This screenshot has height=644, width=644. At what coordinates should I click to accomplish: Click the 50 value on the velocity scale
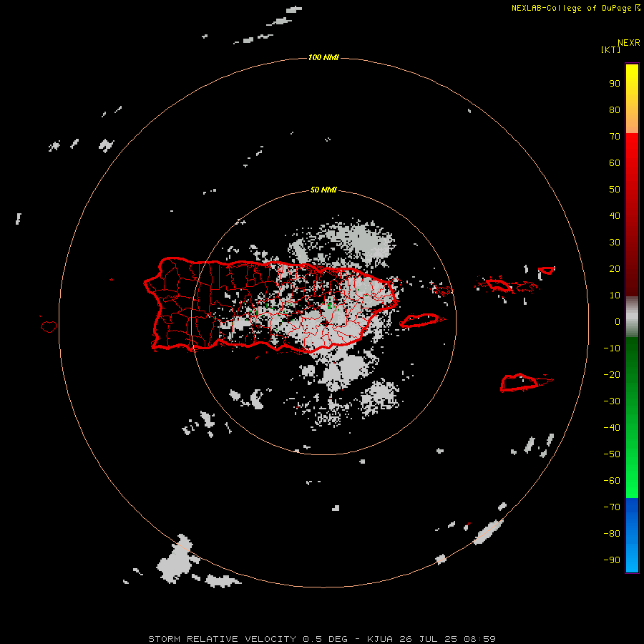coord(615,190)
